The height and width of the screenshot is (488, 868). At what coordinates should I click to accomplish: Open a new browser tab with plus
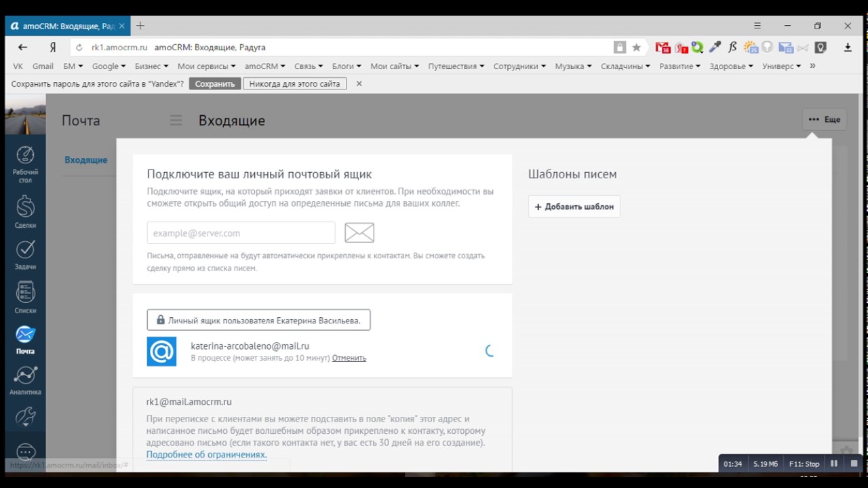coord(140,26)
